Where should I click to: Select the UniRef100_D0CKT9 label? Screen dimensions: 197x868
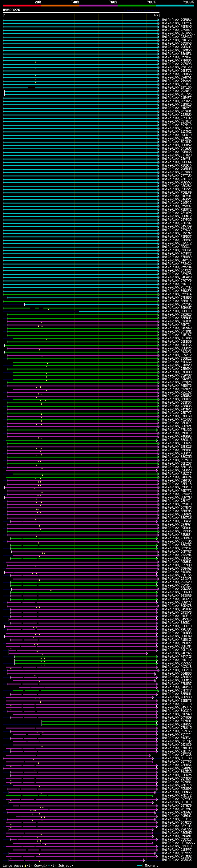(177, 135)
